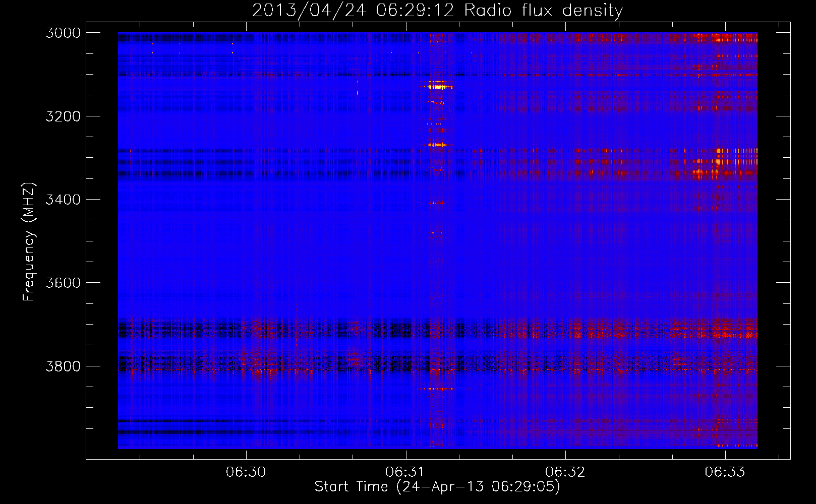Viewport: 816px width, 504px height.
Task: Click the plot title '2013/04/24 06:29:12 Radio flux density'
Action: coord(437,11)
